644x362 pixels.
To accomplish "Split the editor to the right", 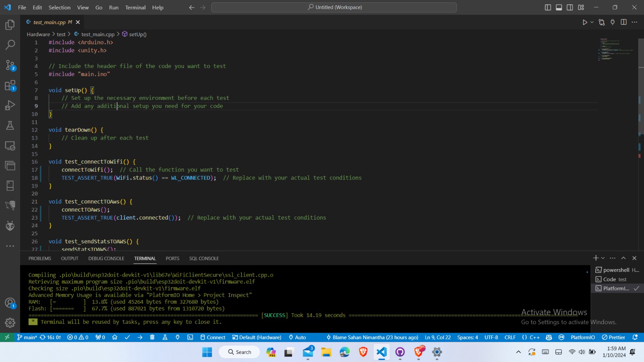I will coord(624,22).
